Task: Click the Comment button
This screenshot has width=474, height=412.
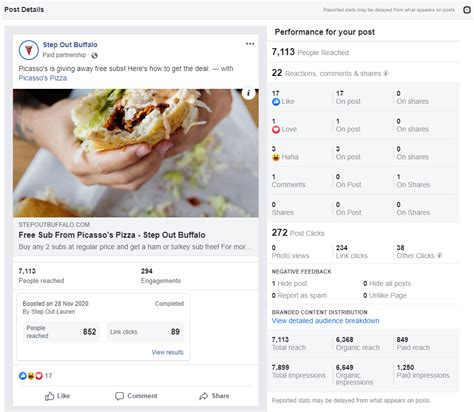Action: point(136,396)
